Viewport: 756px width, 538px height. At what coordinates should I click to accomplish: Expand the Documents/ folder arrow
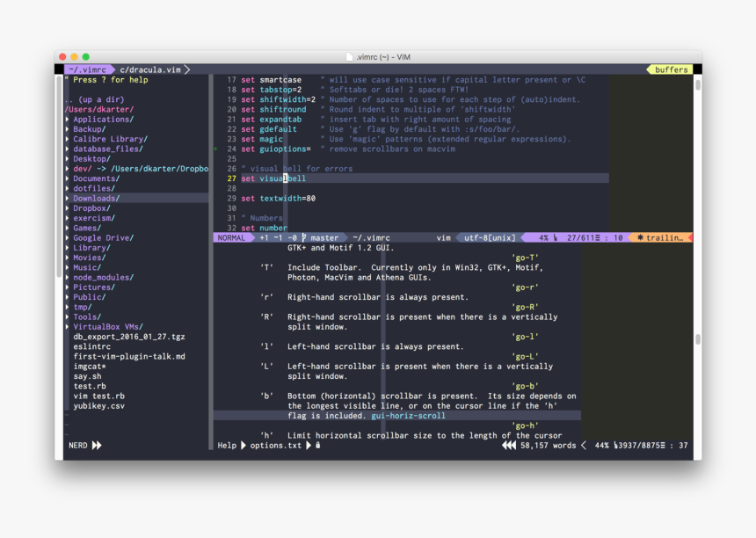[x=68, y=178]
